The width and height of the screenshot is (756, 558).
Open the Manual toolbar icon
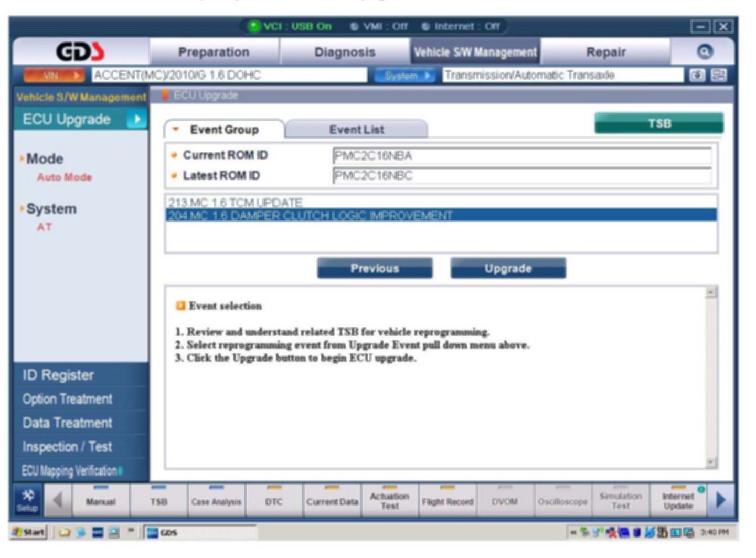101,501
